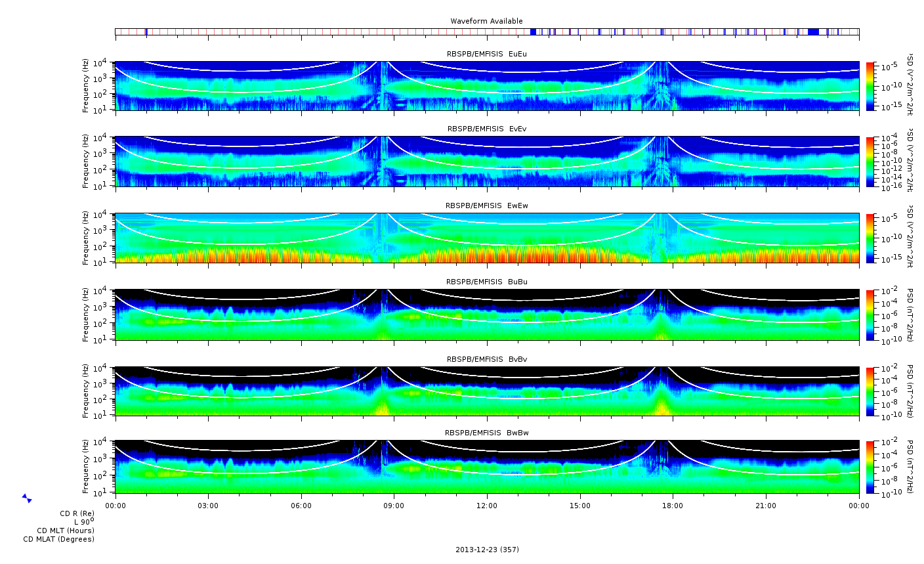Image resolution: width=924 pixels, height=564 pixels.
Task: Click the RBSPB/EMFISIS BvBv panel title
Action: pyautogui.click(x=486, y=359)
